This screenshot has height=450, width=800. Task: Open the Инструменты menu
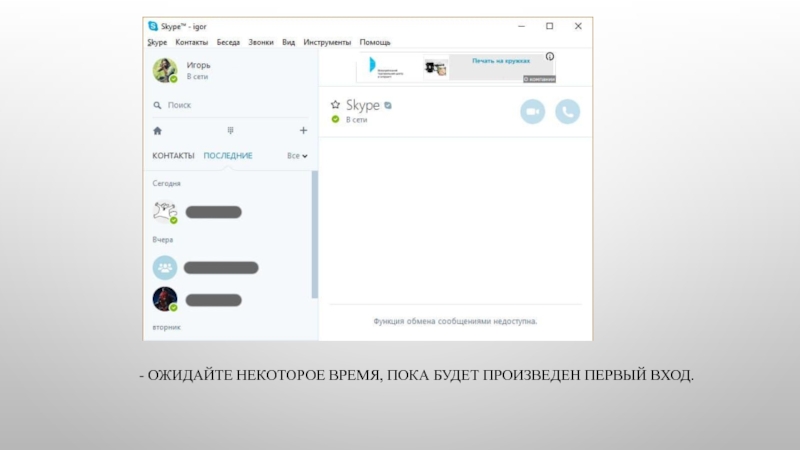pyautogui.click(x=327, y=42)
